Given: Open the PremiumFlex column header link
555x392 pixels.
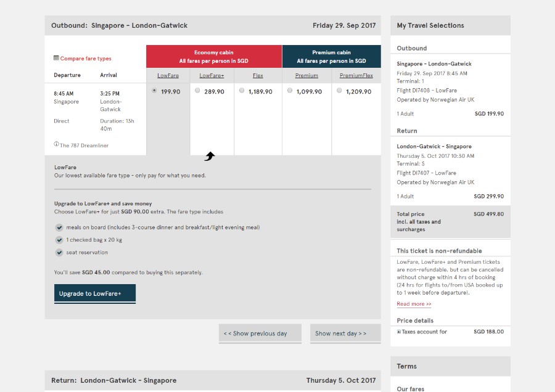Looking at the screenshot, I should coord(356,75).
